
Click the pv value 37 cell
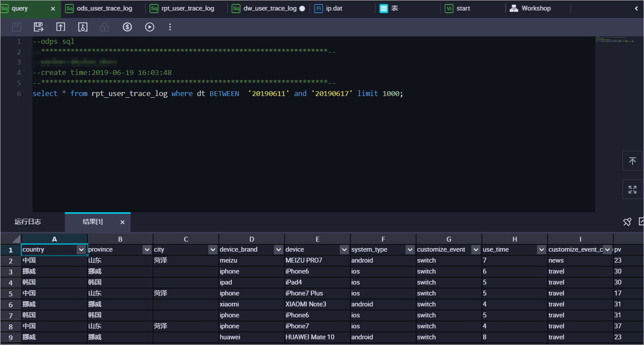click(x=629, y=326)
